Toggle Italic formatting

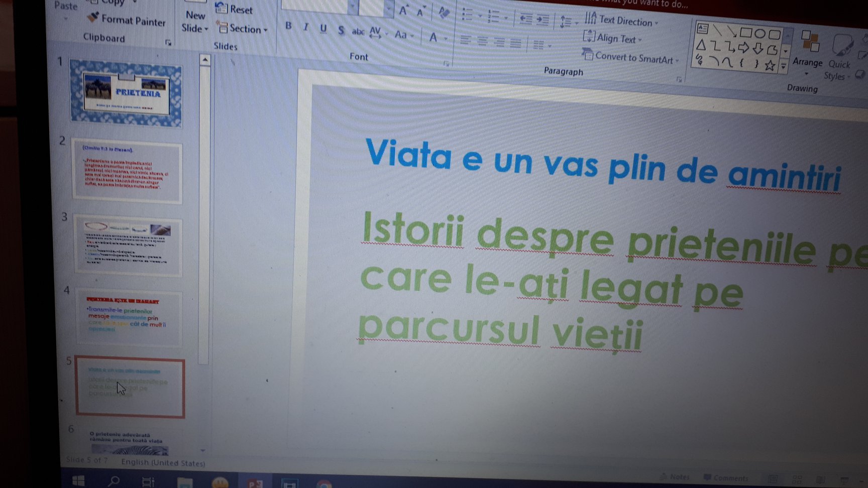305,27
